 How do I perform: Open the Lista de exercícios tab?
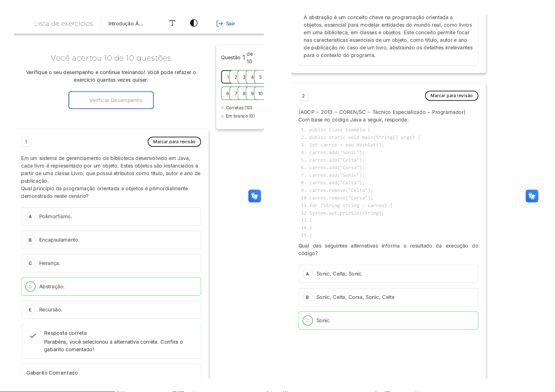[64, 24]
